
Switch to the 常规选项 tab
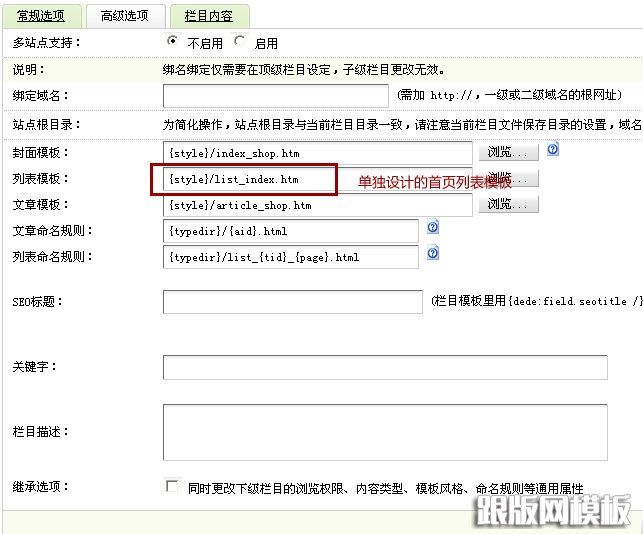(x=41, y=16)
